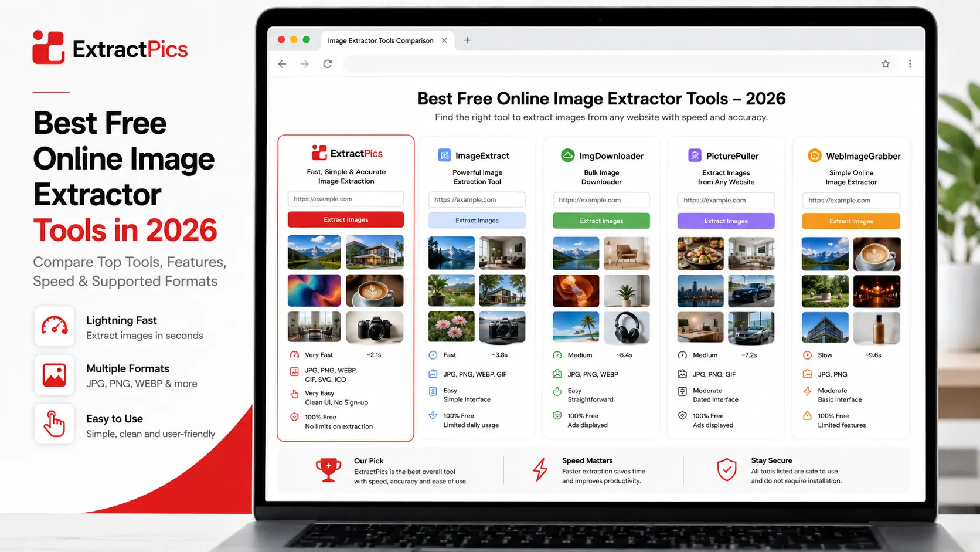The width and height of the screenshot is (980, 552).
Task: Click the Easy Straightforward icon in ImgDownloader
Action: coord(557,391)
